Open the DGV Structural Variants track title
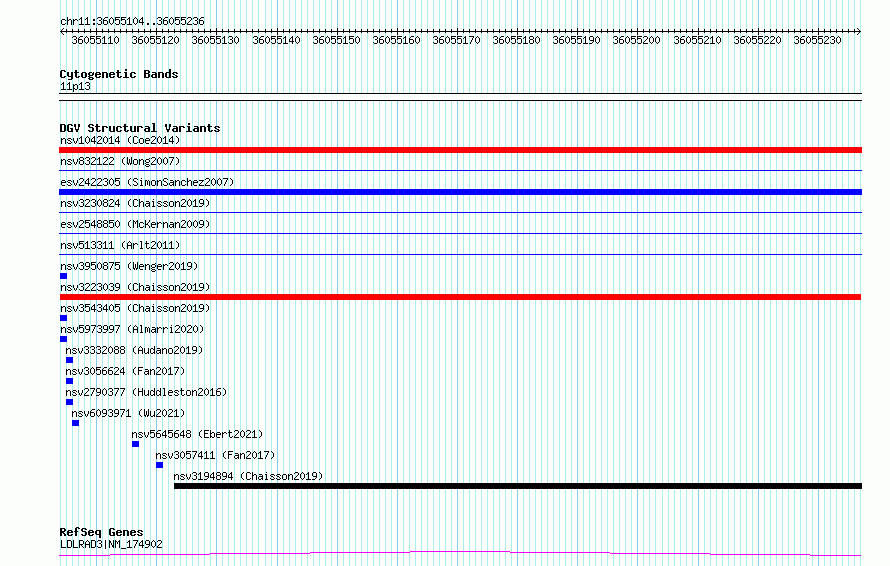 pyautogui.click(x=140, y=128)
